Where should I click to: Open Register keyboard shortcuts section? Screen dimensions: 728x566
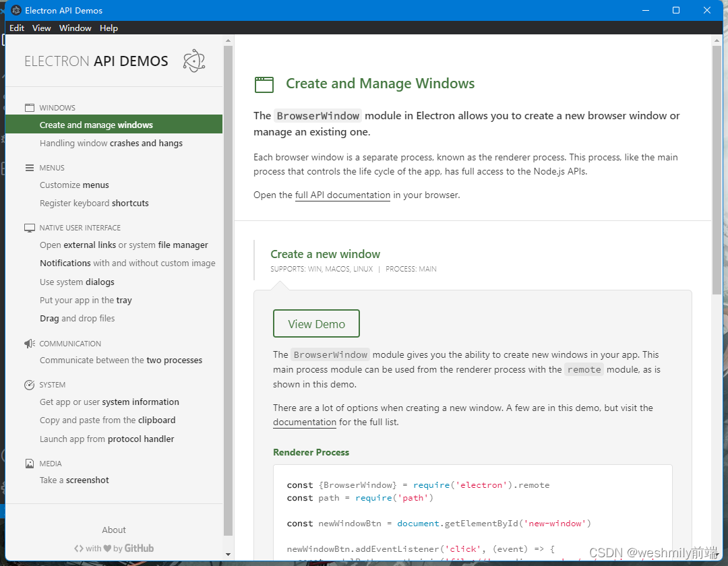coord(94,203)
